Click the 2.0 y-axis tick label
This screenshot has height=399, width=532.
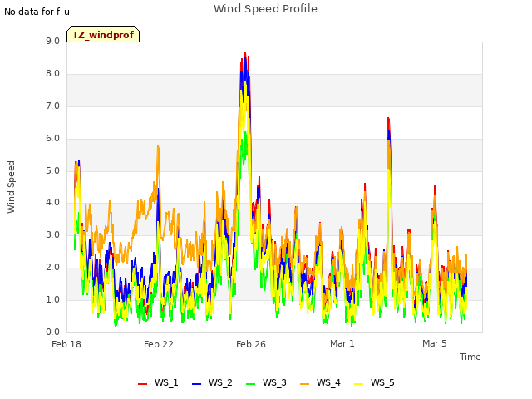pyautogui.click(x=52, y=268)
